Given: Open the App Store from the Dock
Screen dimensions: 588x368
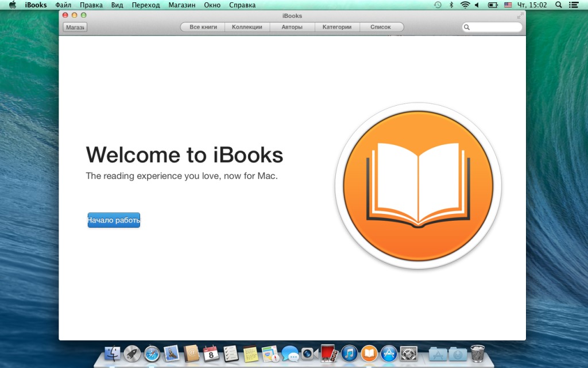Looking at the screenshot, I should tap(389, 353).
